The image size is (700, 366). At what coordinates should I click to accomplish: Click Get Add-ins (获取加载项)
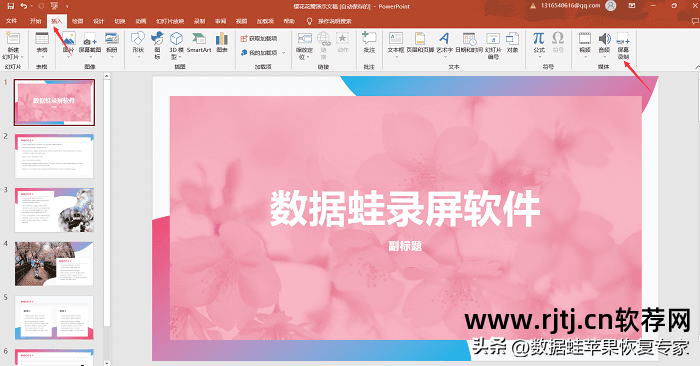(259, 39)
